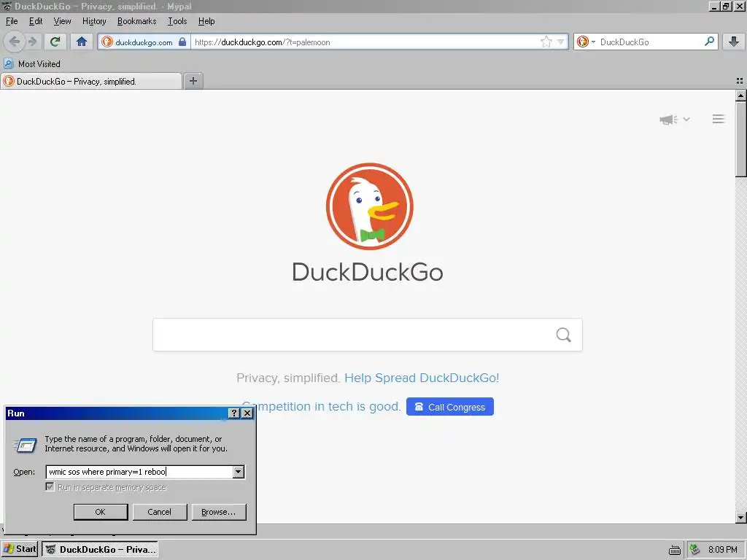This screenshot has width=747, height=560.
Task: Click the network tray icon near clock
Action: 695,550
